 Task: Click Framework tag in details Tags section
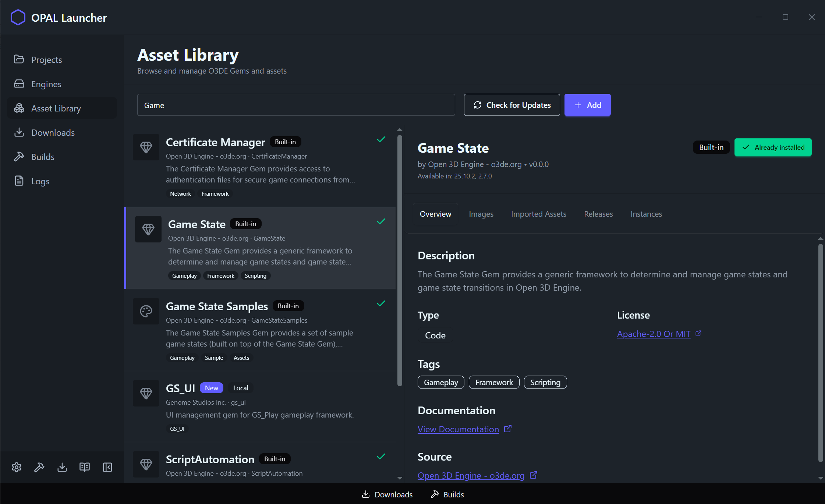click(x=494, y=382)
